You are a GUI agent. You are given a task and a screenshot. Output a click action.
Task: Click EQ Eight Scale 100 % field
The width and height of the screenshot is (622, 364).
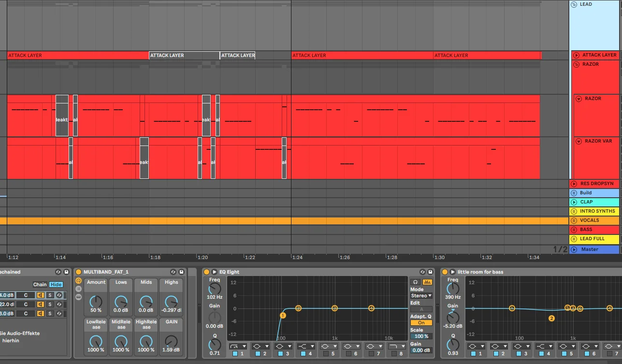(x=421, y=336)
